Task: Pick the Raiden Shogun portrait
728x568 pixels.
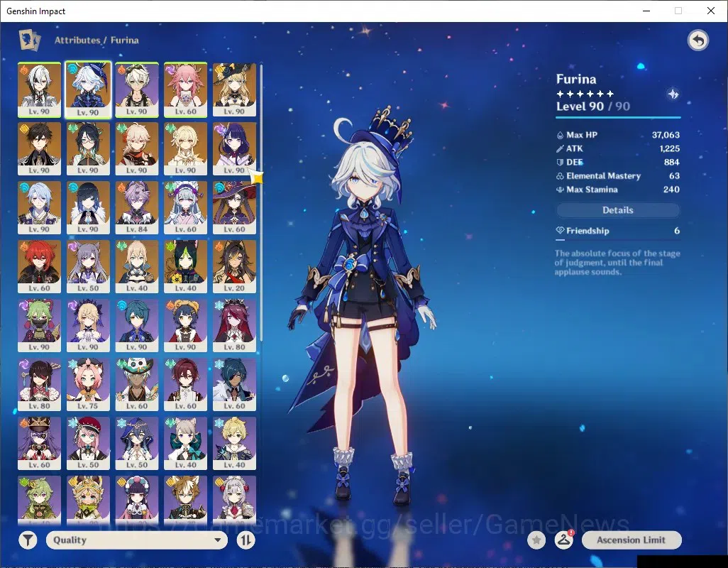Action: tap(234, 148)
